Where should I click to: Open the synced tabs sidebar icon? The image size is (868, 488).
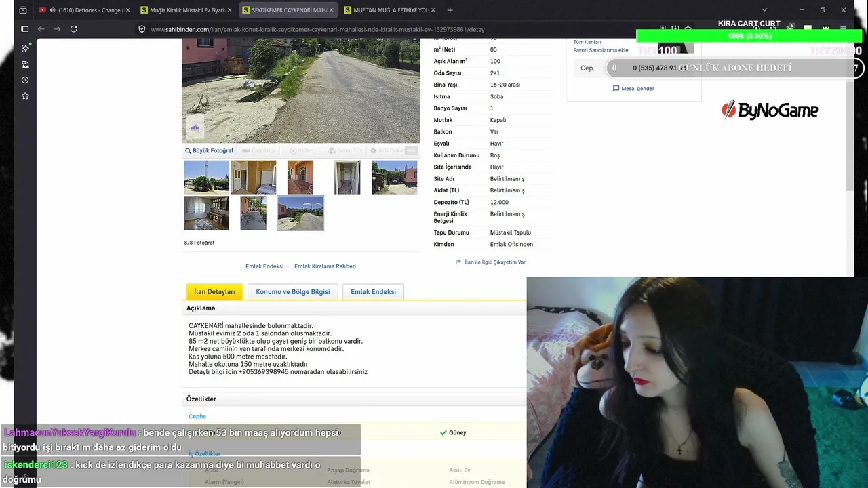point(25,64)
